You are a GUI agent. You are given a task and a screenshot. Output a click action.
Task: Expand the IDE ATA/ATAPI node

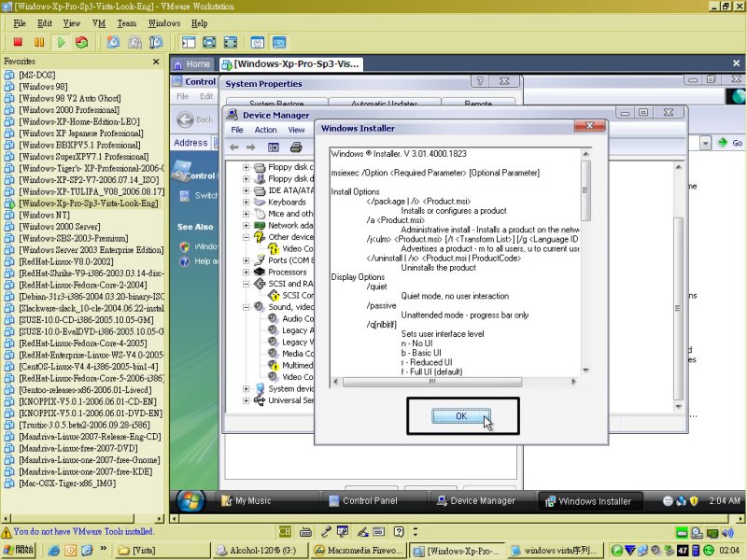tap(246, 190)
